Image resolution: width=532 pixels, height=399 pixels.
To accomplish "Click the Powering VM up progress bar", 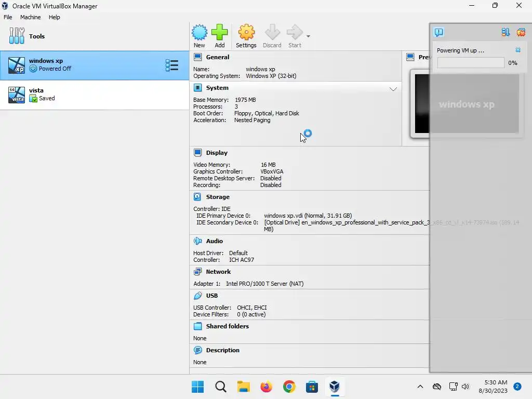I will coord(471,63).
